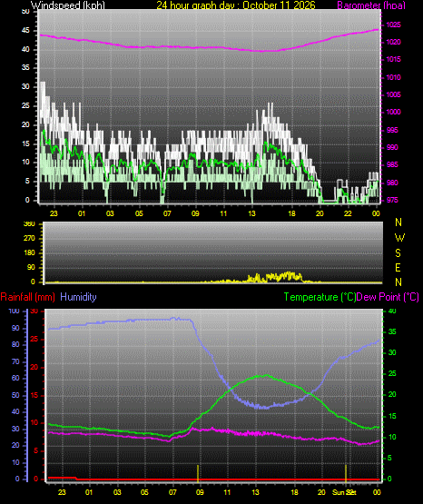
Task: Click the 'Barometer (hpa)' axis label
Action: (x=371, y=5)
